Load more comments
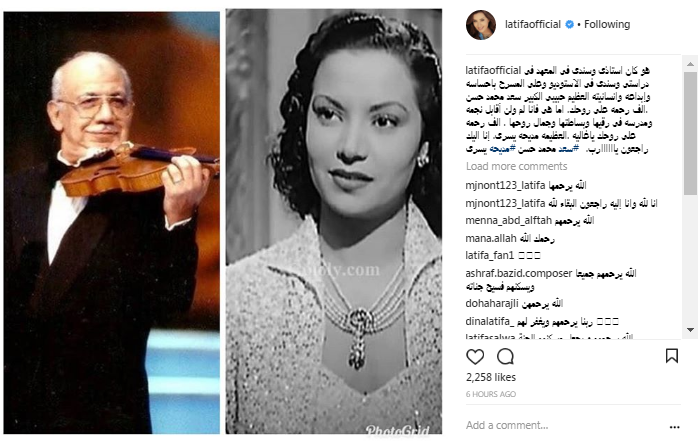The height and width of the screenshot is (442, 698). pyautogui.click(x=516, y=166)
